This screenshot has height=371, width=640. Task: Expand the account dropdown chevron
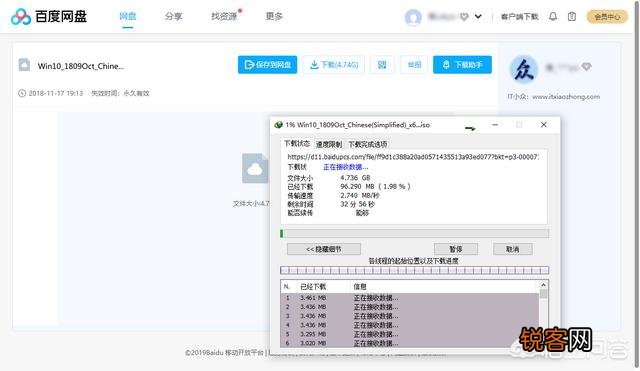(x=478, y=17)
